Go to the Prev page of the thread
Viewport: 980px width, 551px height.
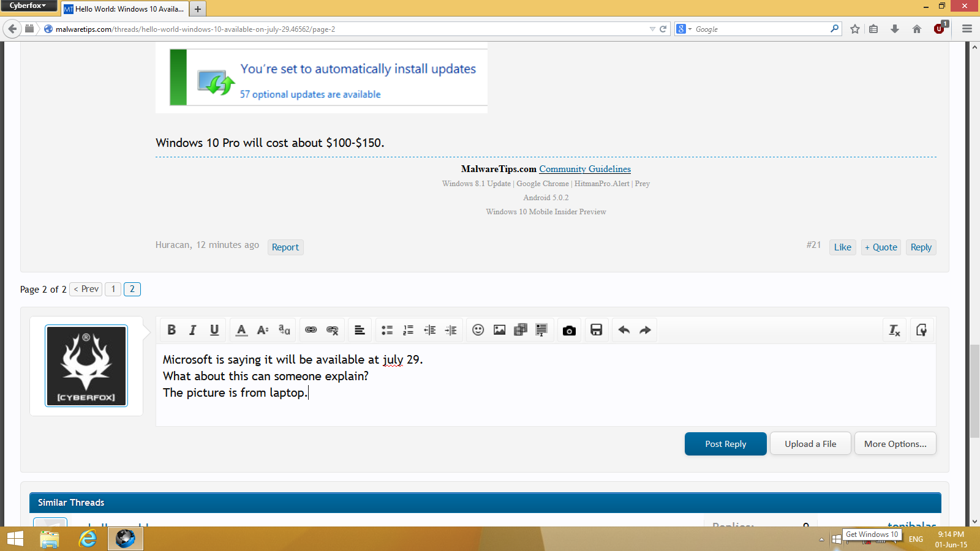coord(86,289)
